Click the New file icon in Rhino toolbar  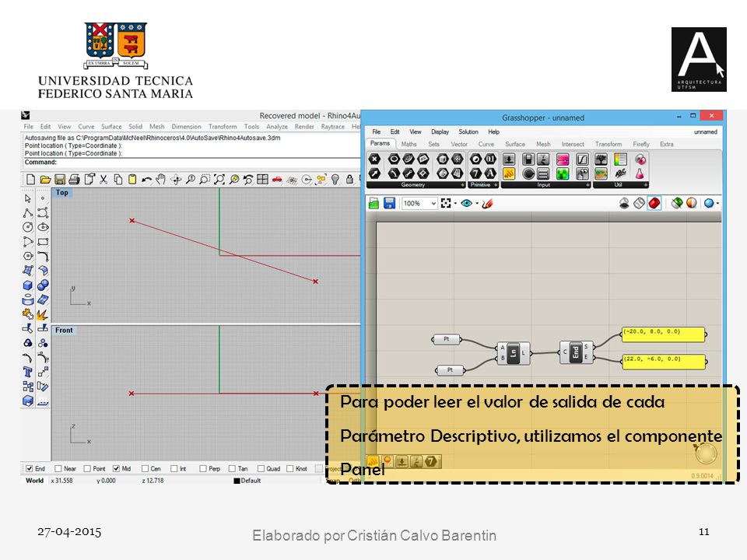point(31,180)
